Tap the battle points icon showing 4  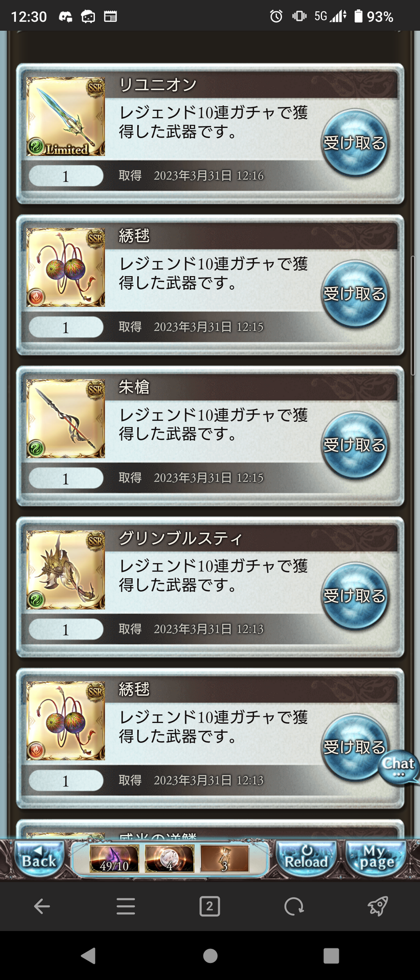[x=169, y=859]
